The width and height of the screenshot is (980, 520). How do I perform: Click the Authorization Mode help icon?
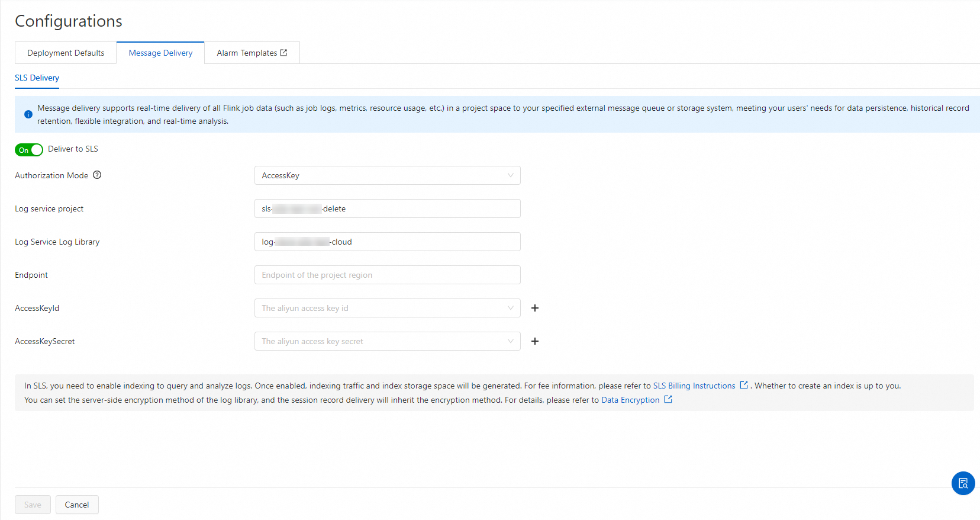point(97,175)
